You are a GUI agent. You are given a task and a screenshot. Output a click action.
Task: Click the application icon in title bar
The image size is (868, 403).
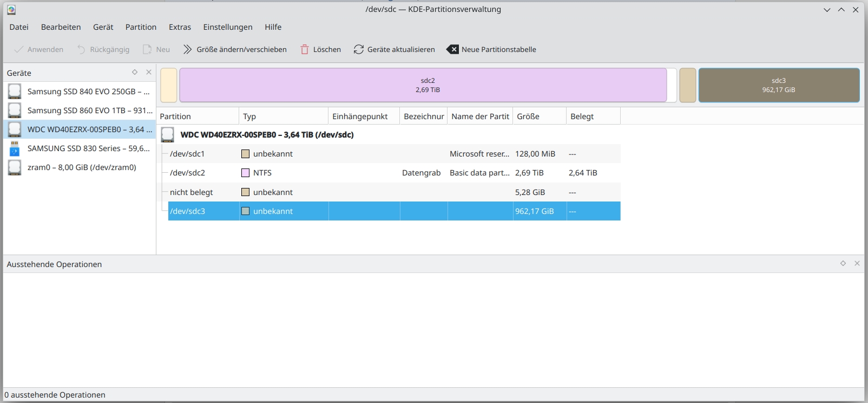click(x=11, y=10)
